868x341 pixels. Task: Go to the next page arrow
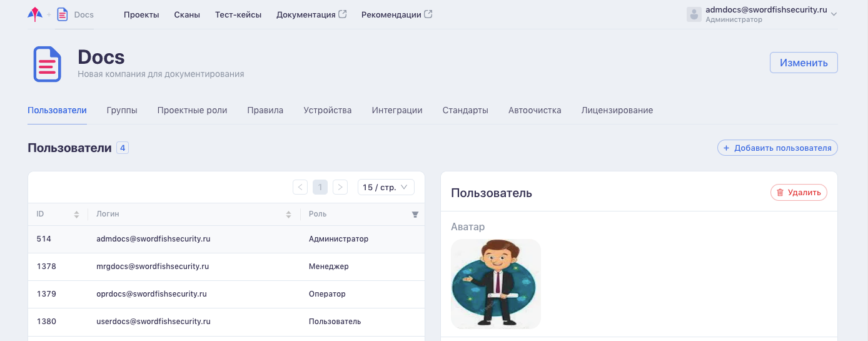(x=340, y=187)
